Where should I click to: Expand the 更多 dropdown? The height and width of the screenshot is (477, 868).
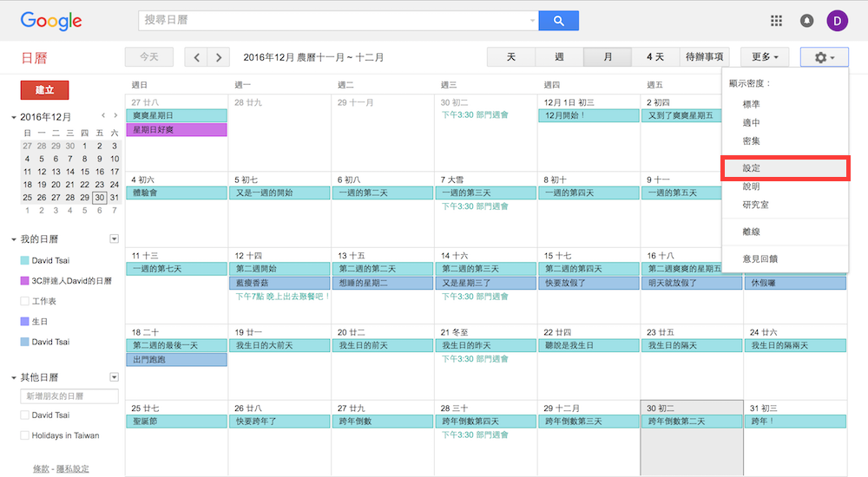tap(764, 57)
